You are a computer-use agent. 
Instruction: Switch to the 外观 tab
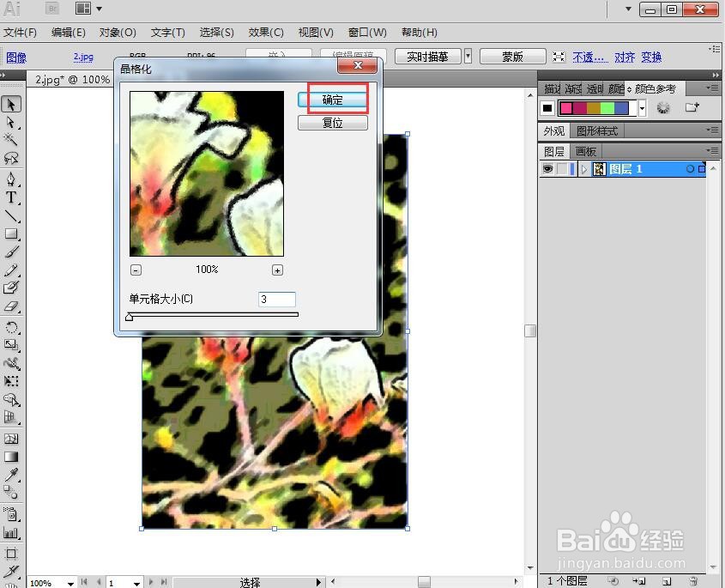(554, 131)
